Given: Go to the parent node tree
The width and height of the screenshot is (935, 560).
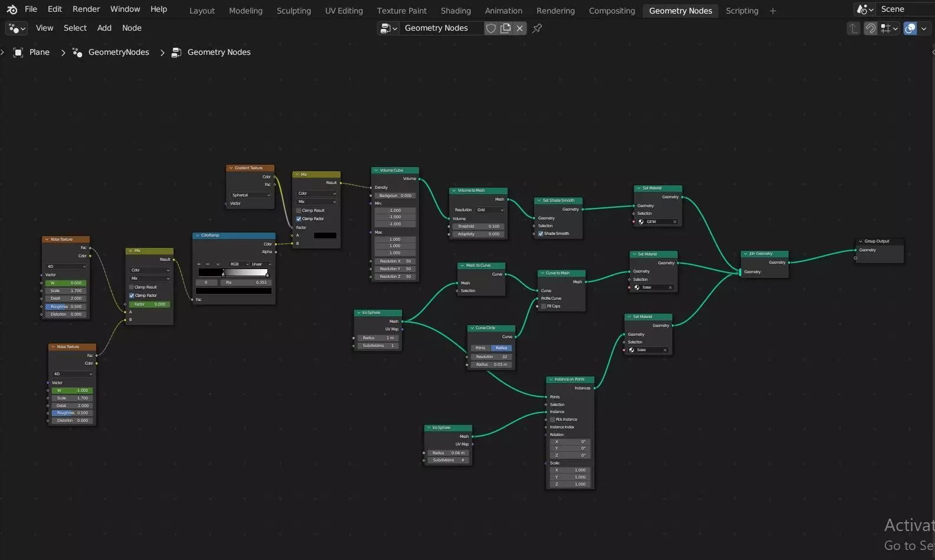Looking at the screenshot, I should coord(854,28).
